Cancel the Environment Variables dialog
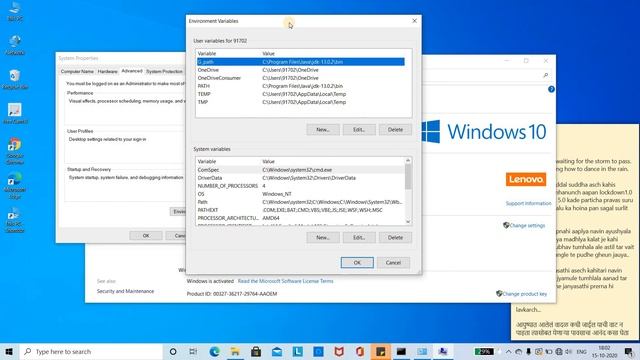 pyautogui.click(x=393, y=262)
